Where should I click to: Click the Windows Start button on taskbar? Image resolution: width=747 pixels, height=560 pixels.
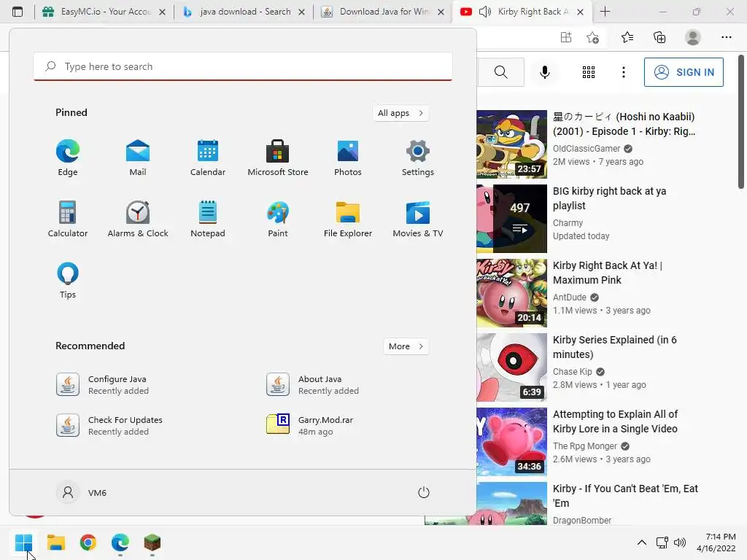click(23, 542)
